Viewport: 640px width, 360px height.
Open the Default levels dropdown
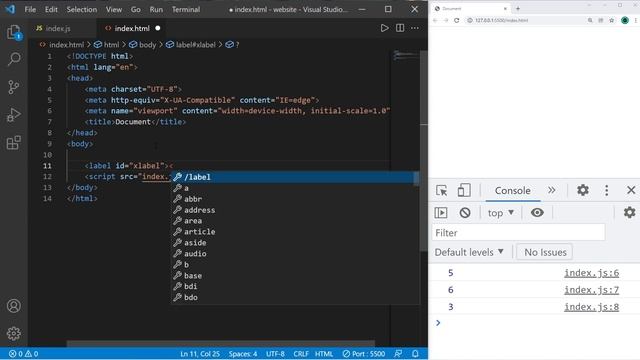point(469,252)
